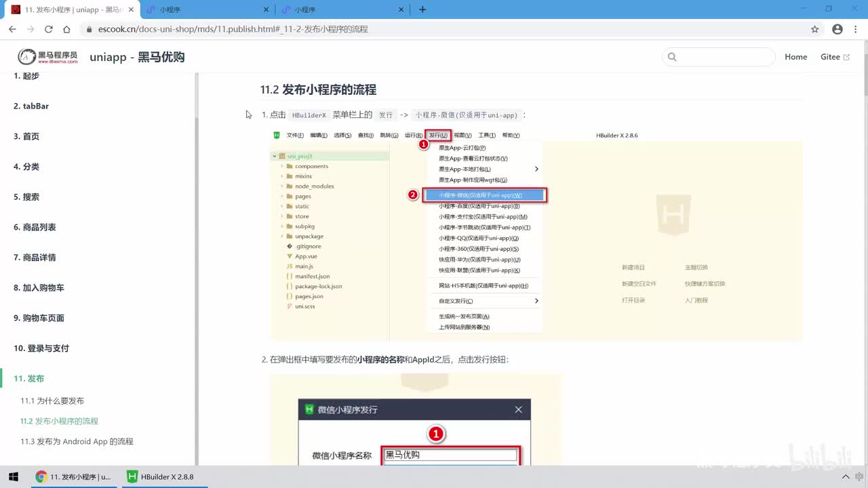Viewport: 868px width, 488px height.
Task: Open subsection 11.2 发布小程序的流程
Action: point(59,421)
